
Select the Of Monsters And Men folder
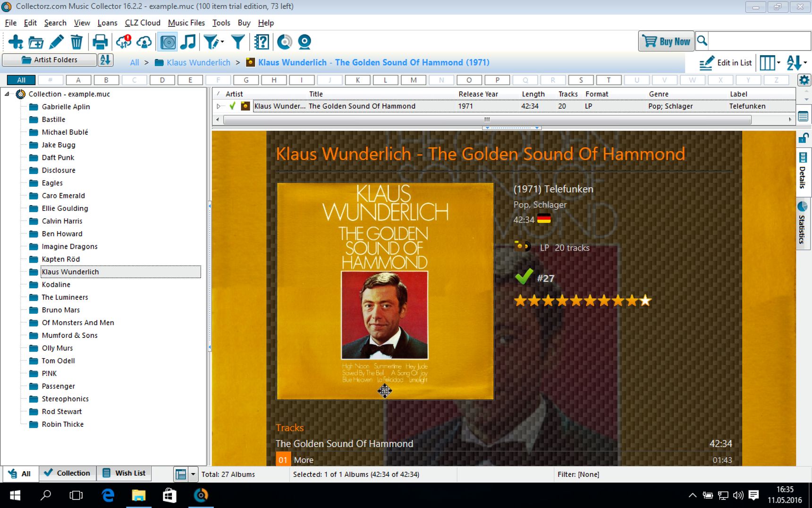78,322
